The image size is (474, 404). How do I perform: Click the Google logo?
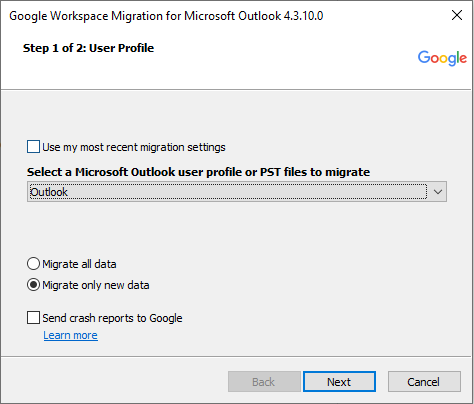(442, 58)
